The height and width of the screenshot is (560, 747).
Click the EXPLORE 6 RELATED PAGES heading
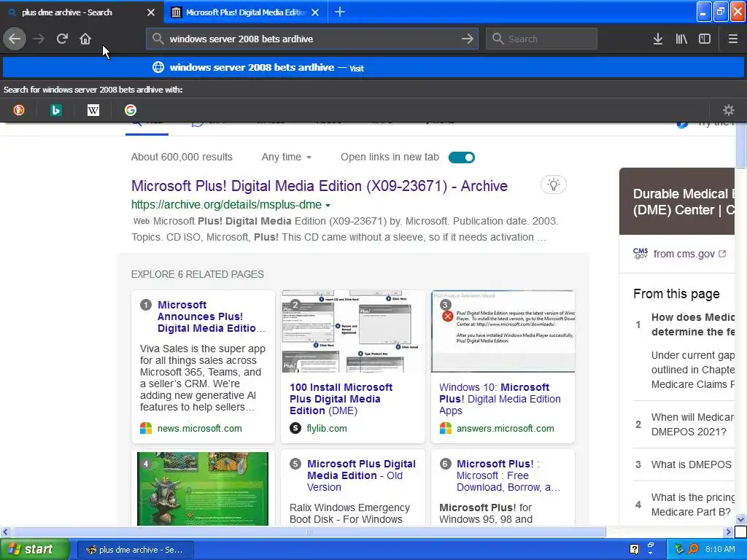point(197,274)
